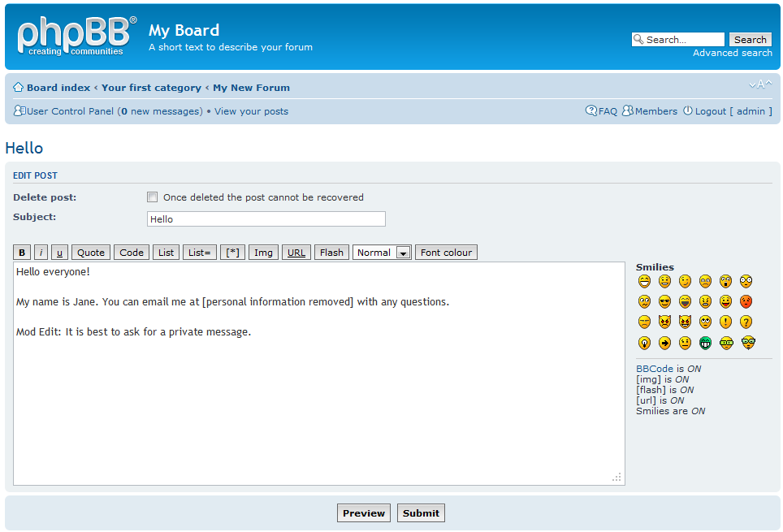
Task: Insert the rolling eyes smiley
Action: point(705,322)
